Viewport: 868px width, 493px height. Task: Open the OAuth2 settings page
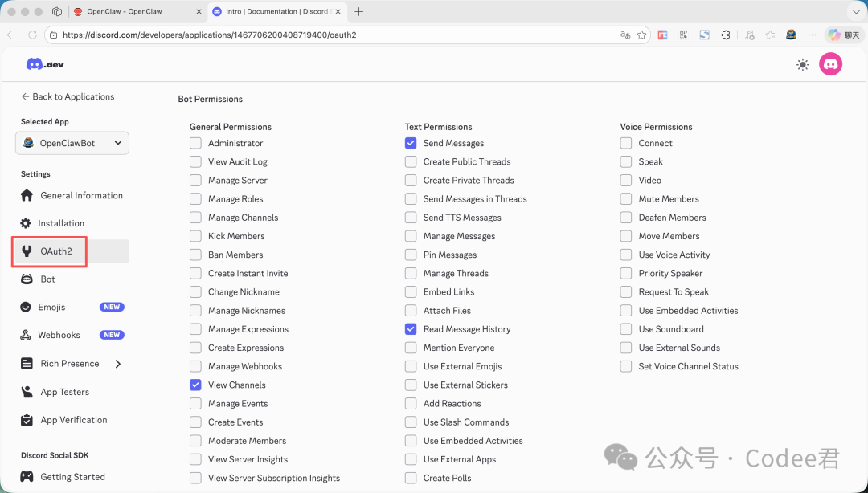[72, 251]
